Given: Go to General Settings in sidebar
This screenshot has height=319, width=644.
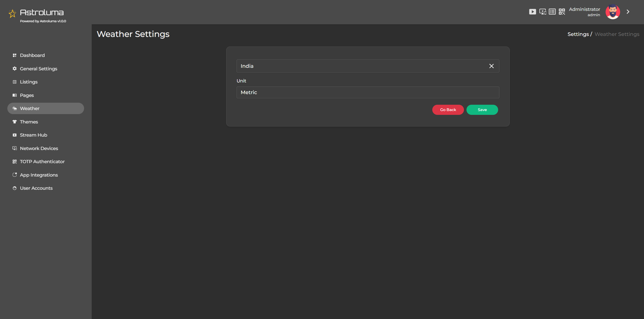Looking at the screenshot, I should click(x=38, y=69).
